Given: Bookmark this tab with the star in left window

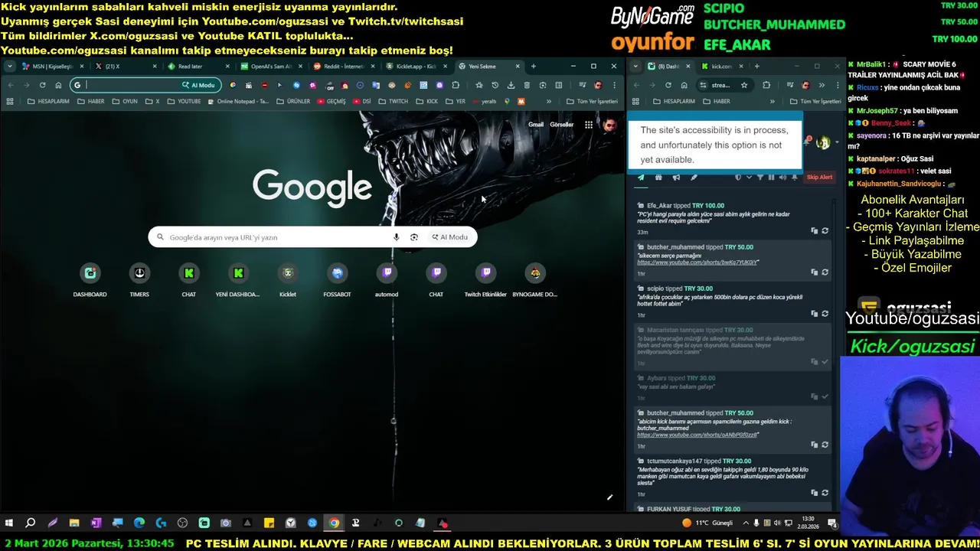Looking at the screenshot, I should [x=479, y=85].
